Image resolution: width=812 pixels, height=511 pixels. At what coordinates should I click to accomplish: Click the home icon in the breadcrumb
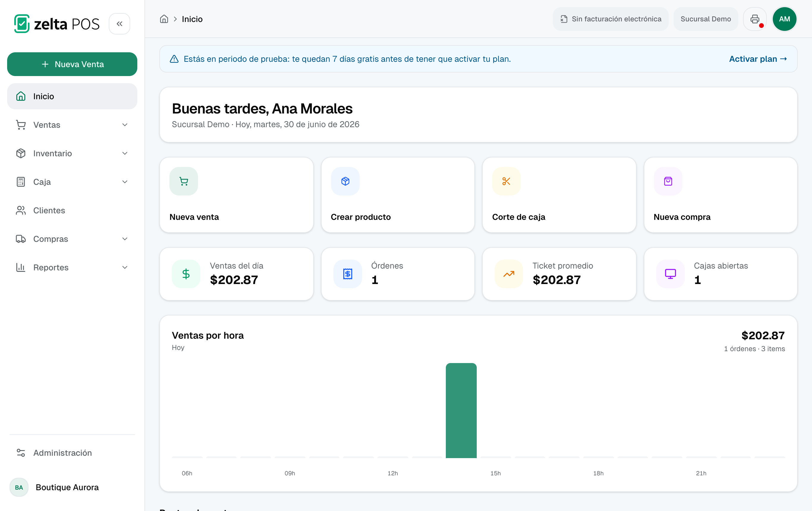(x=164, y=19)
